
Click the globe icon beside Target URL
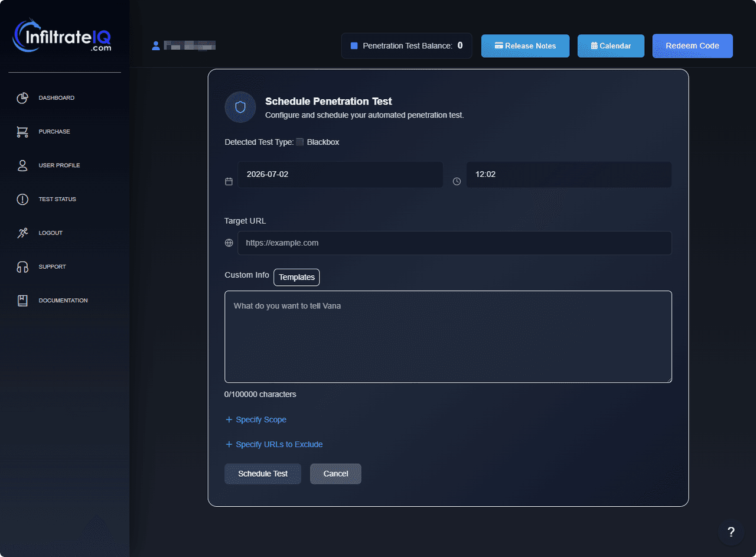(x=229, y=243)
